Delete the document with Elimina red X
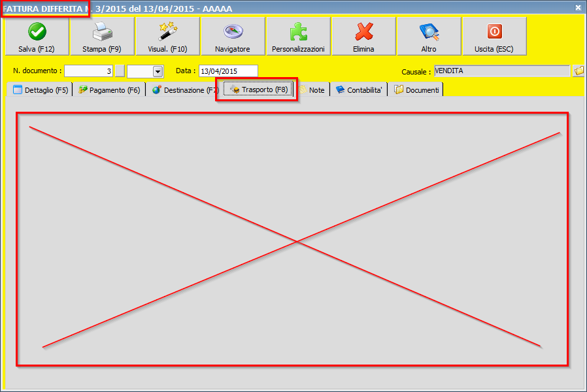Screen dimensions: 587x392 363,37
